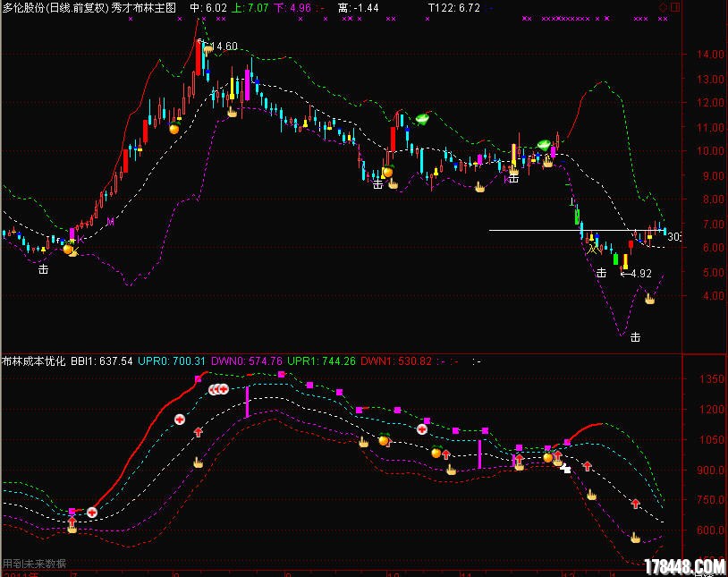Click the red diamond icon at top right
The image size is (728, 577).
pos(664,7)
